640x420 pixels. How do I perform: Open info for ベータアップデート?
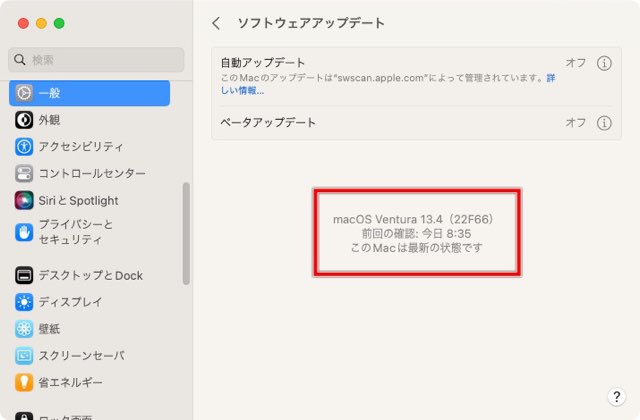pyautogui.click(x=604, y=123)
